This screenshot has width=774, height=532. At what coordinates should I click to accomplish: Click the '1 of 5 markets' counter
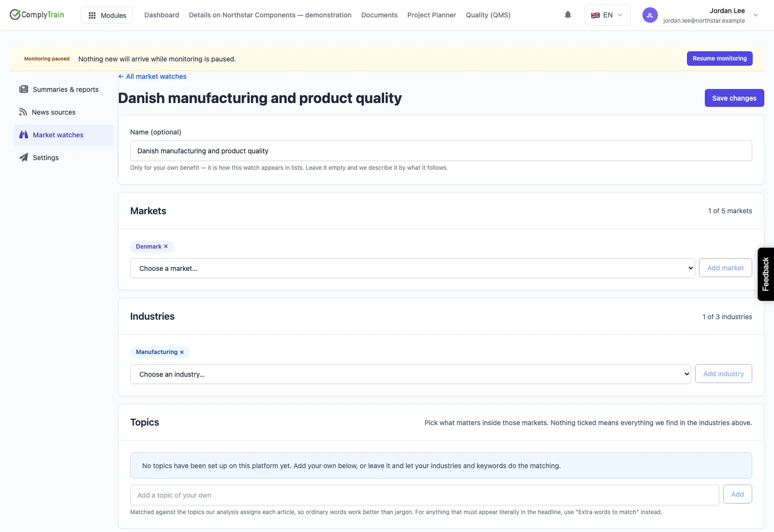[x=730, y=211]
